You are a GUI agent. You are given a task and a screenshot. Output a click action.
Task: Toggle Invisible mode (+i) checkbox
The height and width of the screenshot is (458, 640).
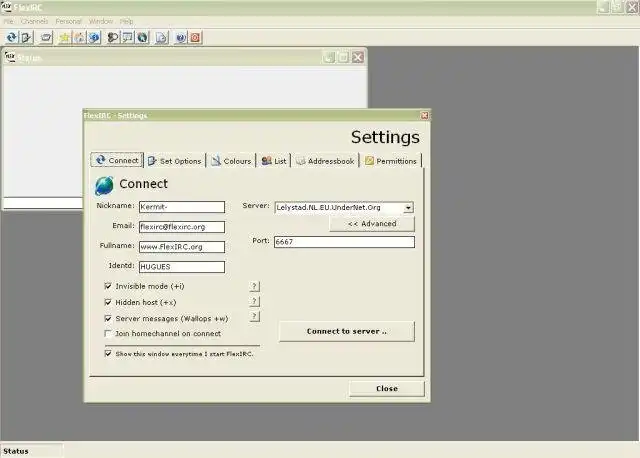pos(108,286)
